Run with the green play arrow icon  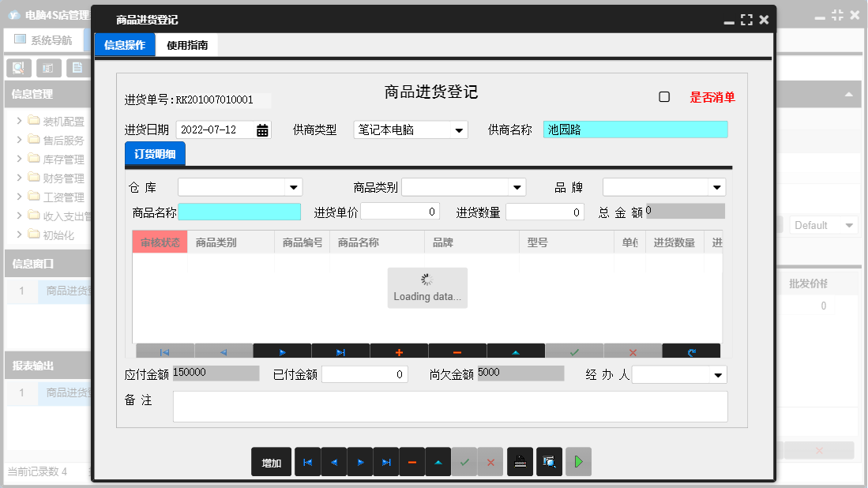(577, 462)
